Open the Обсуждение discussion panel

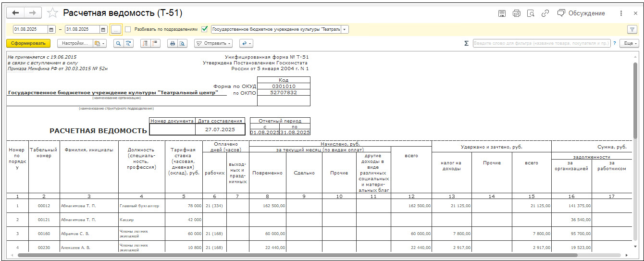tap(581, 13)
